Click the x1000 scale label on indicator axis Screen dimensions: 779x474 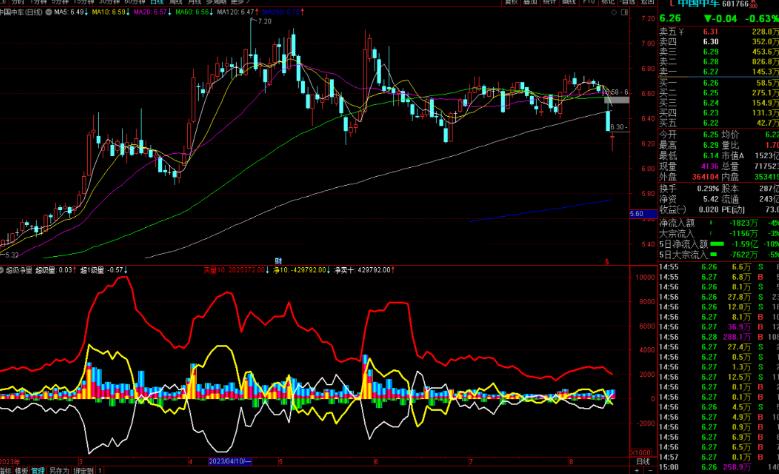click(x=640, y=453)
